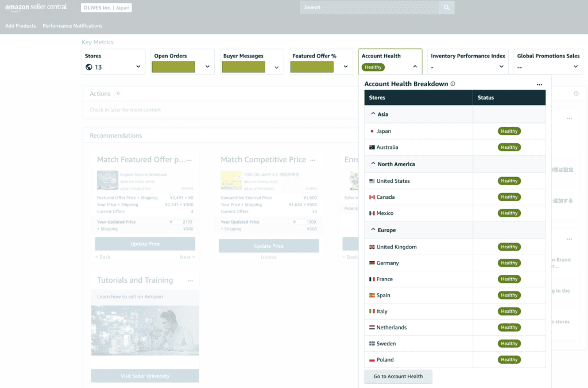The image size is (588, 388).
Task: Click the Visit Seller University button
Action: (x=145, y=375)
